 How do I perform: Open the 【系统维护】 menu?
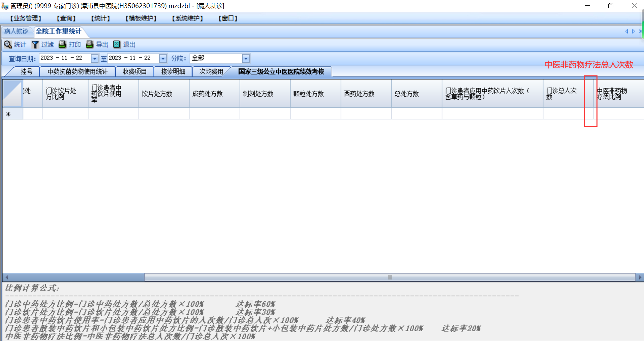[x=188, y=18]
